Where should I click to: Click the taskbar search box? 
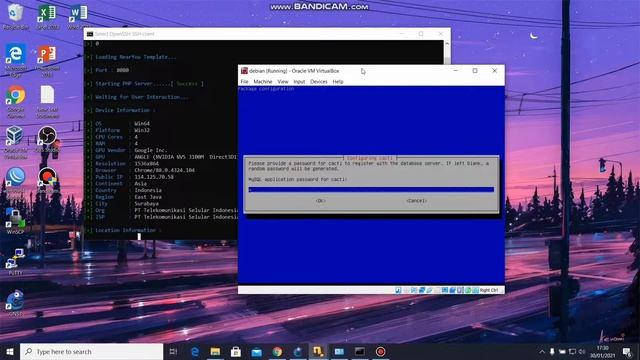tap(91, 351)
